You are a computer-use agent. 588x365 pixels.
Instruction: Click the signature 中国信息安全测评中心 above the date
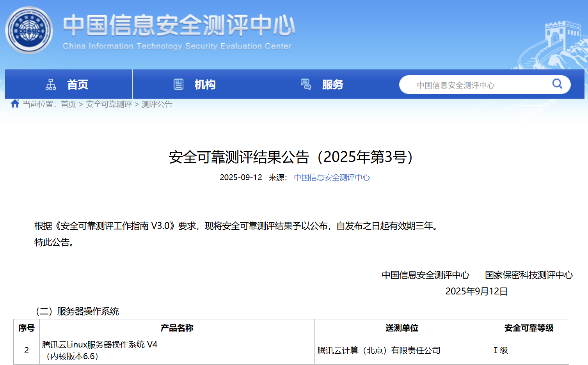click(x=425, y=275)
